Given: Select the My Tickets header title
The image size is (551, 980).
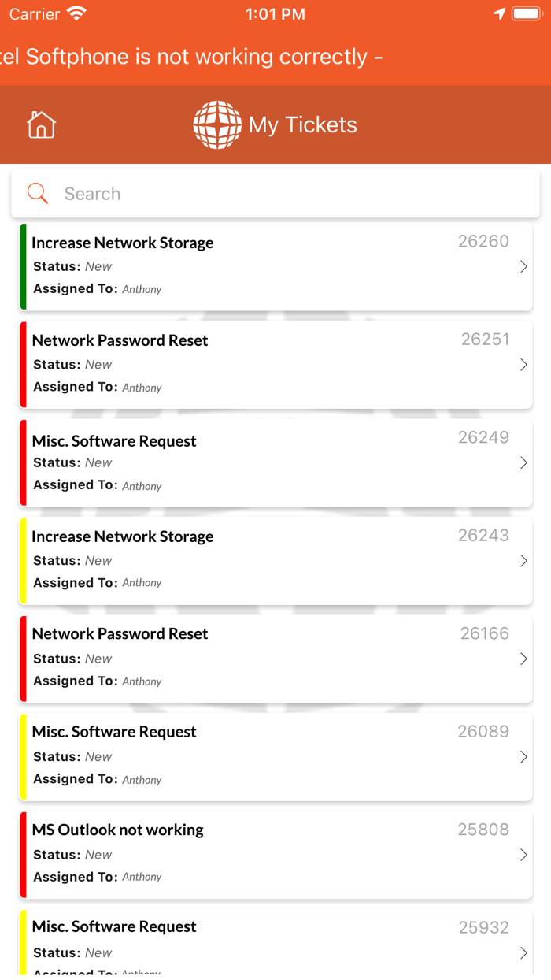Looking at the screenshot, I should 303,124.
